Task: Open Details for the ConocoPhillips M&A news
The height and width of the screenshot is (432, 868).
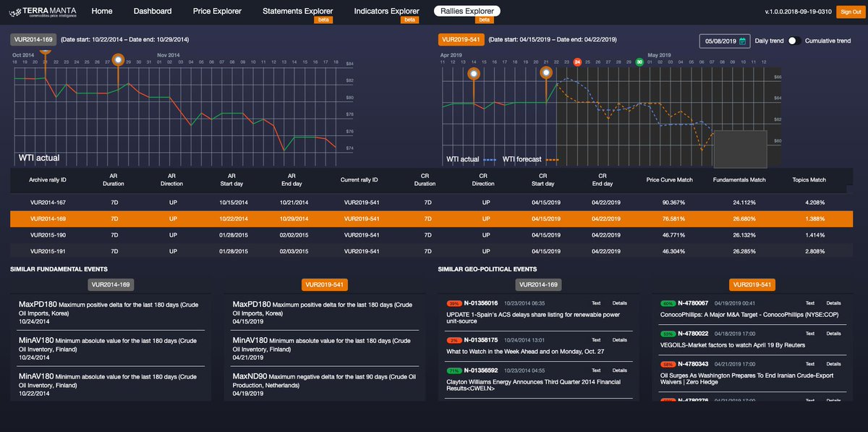Action: (833, 302)
